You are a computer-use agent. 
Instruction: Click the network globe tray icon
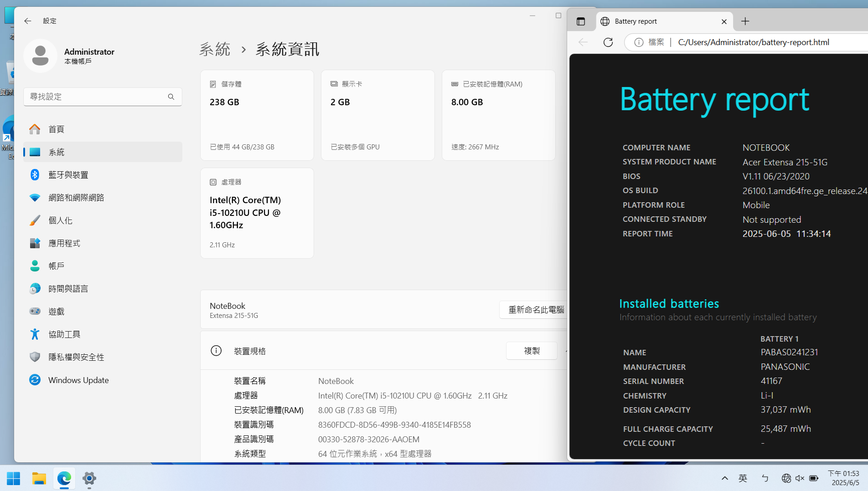(x=786, y=478)
